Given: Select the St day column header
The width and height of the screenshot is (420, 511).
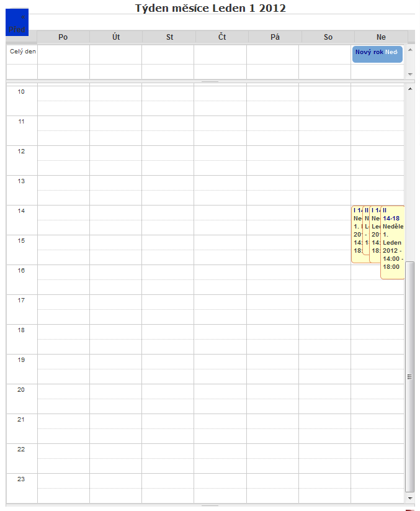Looking at the screenshot, I should coord(169,37).
